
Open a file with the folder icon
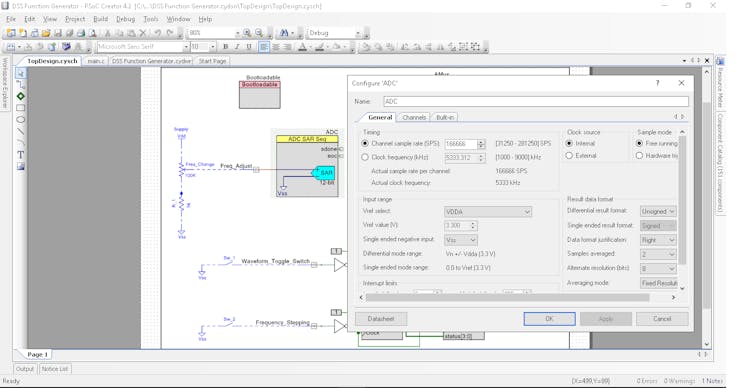coord(46,33)
